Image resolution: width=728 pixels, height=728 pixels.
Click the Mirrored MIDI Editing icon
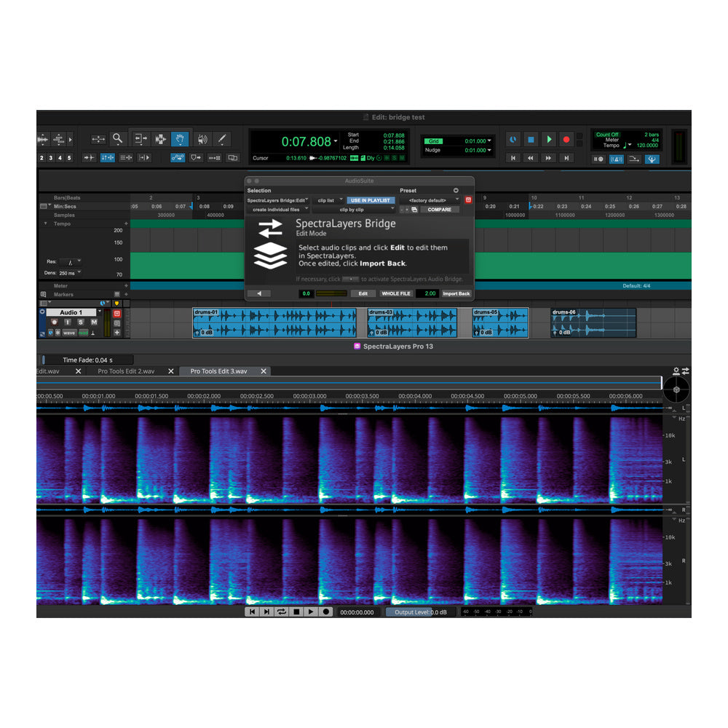(215, 158)
